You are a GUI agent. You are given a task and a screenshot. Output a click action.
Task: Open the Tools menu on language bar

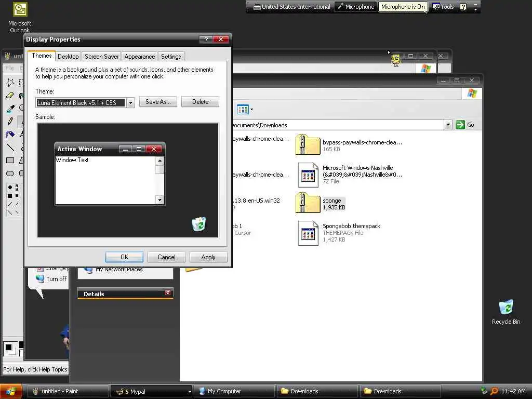pos(444,7)
